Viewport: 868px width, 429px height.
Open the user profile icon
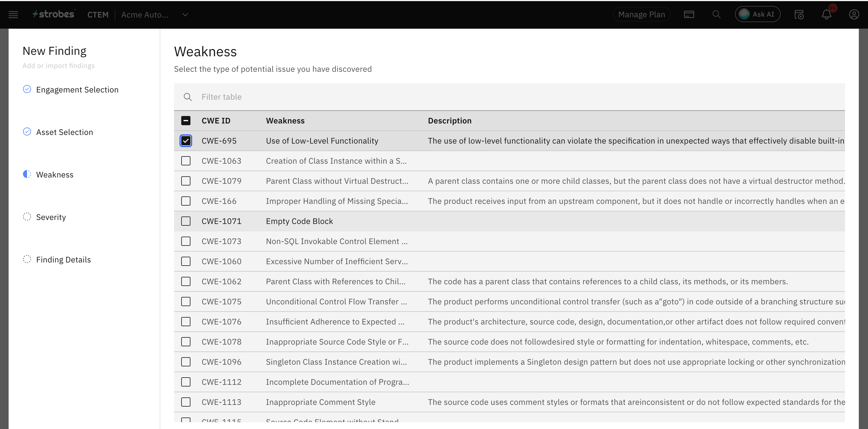[854, 14]
